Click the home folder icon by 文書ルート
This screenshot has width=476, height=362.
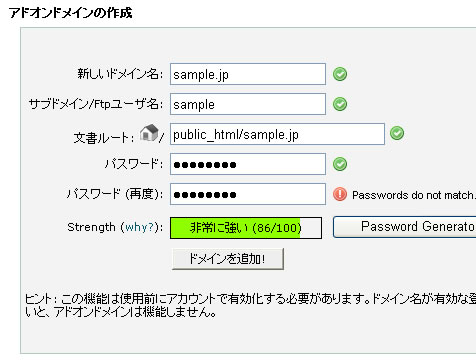pos(149,133)
